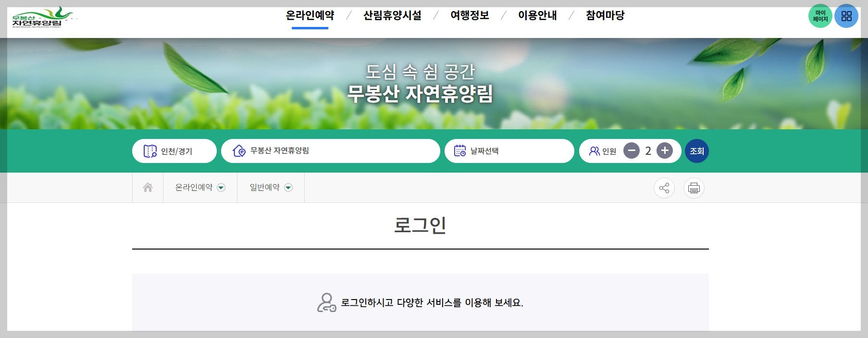
Task: Open the blue sitemap grid icon
Action: click(846, 16)
